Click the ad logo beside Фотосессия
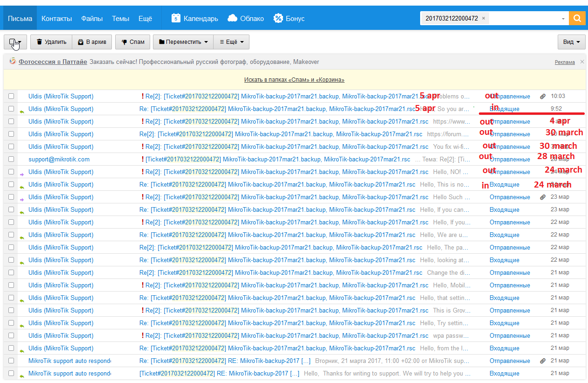The image size is (588, 383). (13, 61)
